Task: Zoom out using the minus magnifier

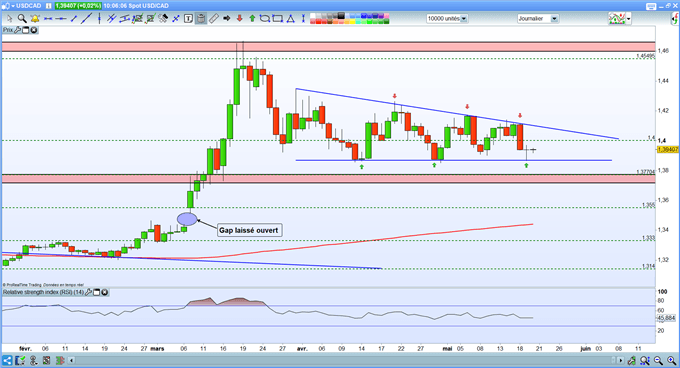Action: (658, 360)
